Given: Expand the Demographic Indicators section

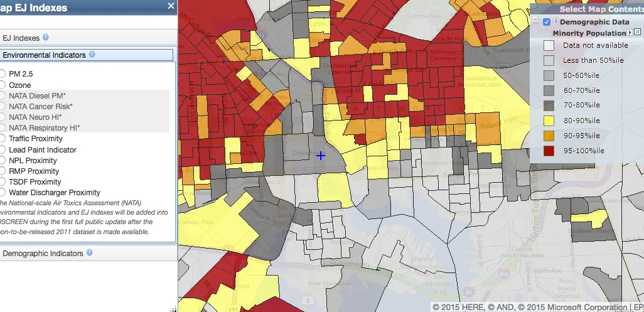Looking at the screenshot, I should coord(43,254).
